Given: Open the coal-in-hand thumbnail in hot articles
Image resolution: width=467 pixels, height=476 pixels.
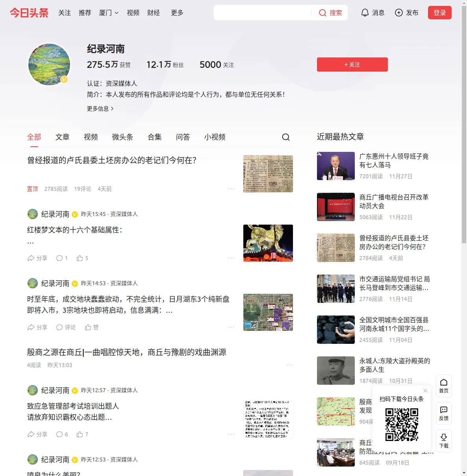Looking at the screenshot, I should pyautogui.click(x=336, y=330).
